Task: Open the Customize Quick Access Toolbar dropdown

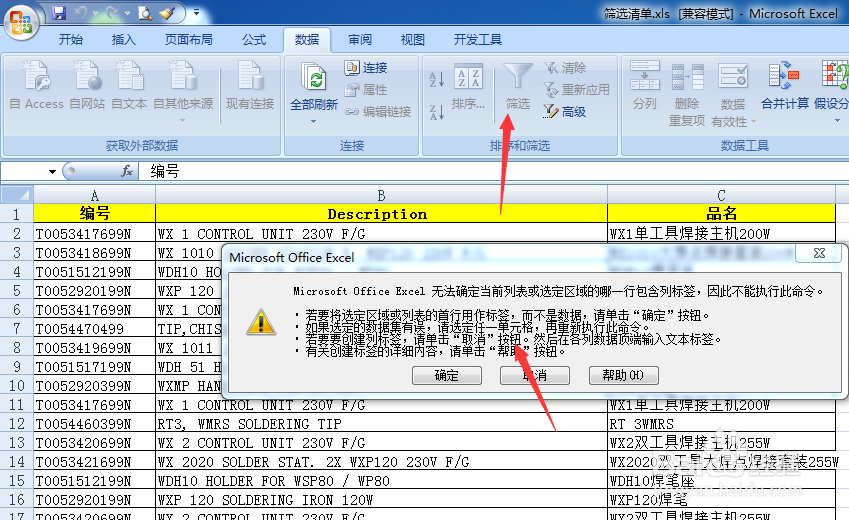Action: click(196, 13)
